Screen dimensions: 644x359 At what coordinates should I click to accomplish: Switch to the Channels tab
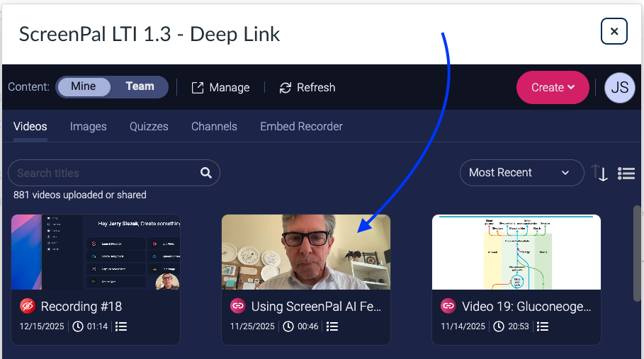pos(214,126)
